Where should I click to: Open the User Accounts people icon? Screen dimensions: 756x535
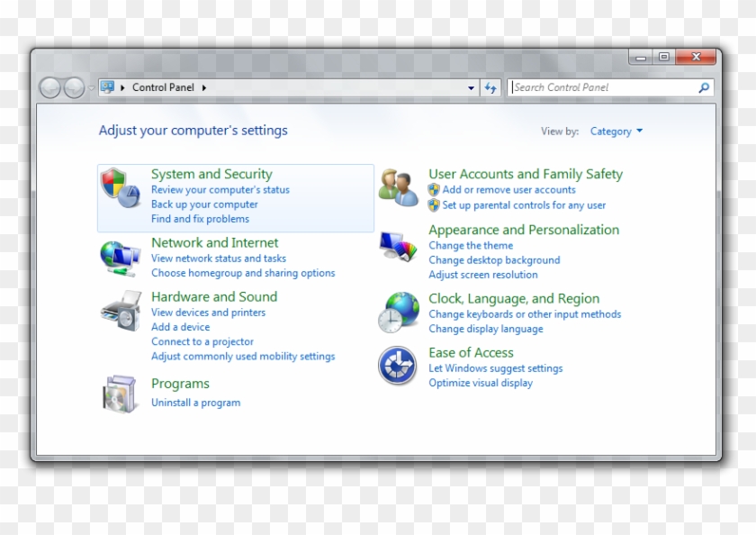tap(398, 187)
